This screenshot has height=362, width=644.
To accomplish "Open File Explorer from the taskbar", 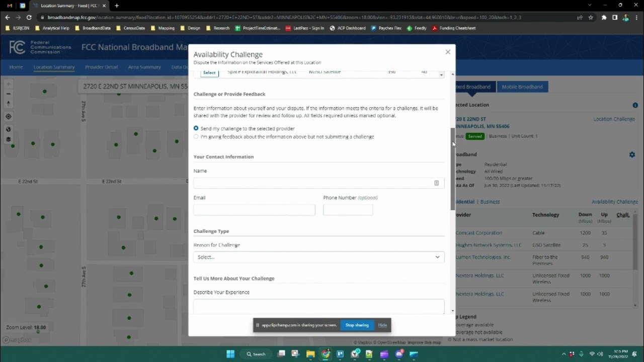I will click(310, 354).
